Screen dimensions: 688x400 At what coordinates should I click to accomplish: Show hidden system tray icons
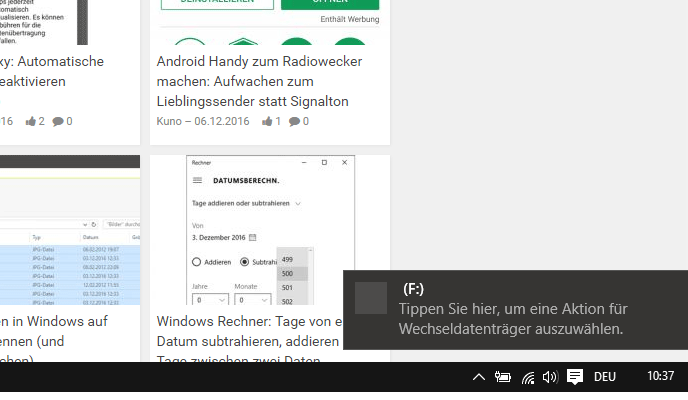pyautogui.click(x=478, y=377)
